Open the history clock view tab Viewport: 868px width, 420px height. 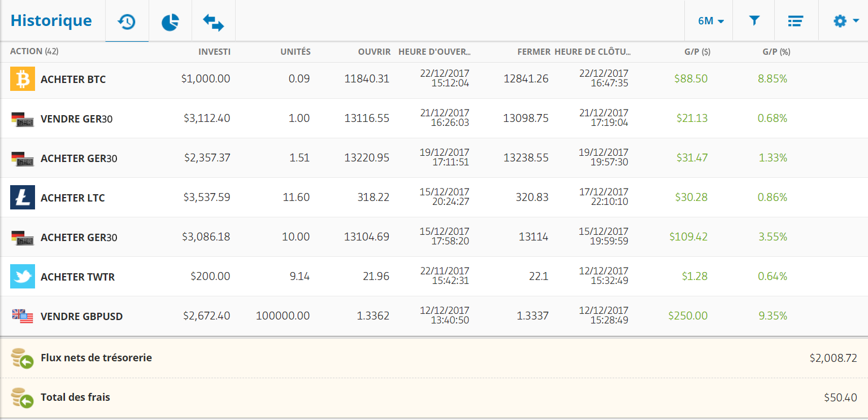127,21
